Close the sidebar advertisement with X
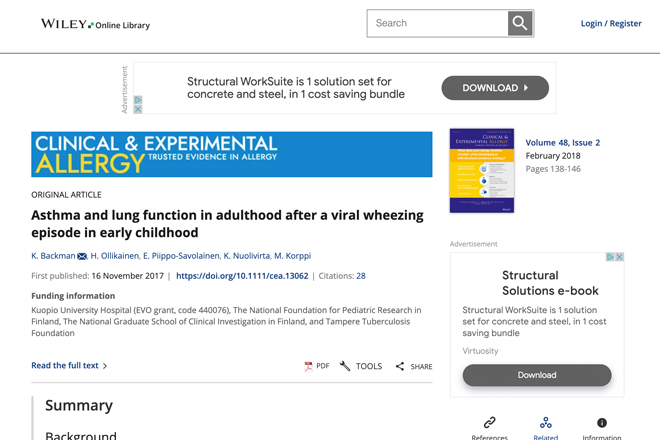660x440 pixels. tap(619, 257)
